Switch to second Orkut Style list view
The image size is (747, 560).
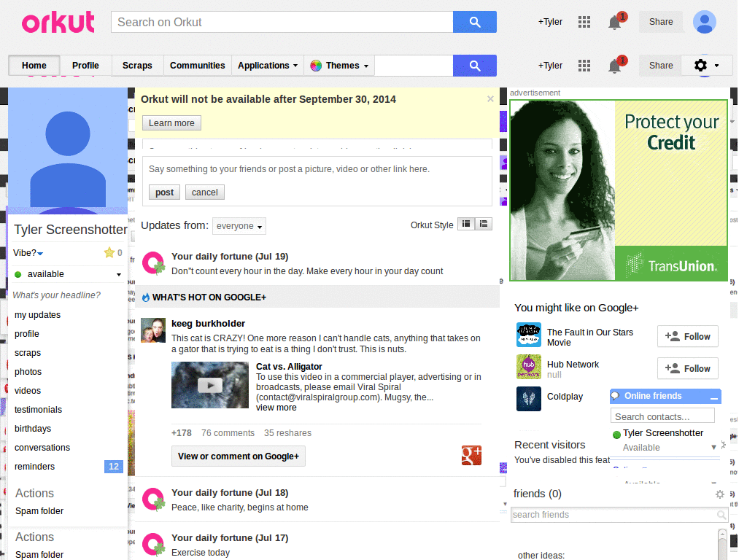484,224
